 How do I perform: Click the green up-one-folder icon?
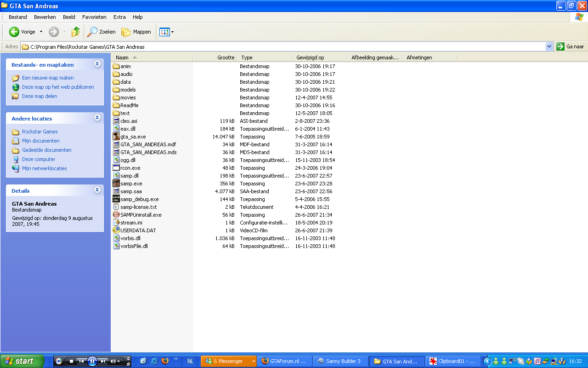tap(76, 32)
